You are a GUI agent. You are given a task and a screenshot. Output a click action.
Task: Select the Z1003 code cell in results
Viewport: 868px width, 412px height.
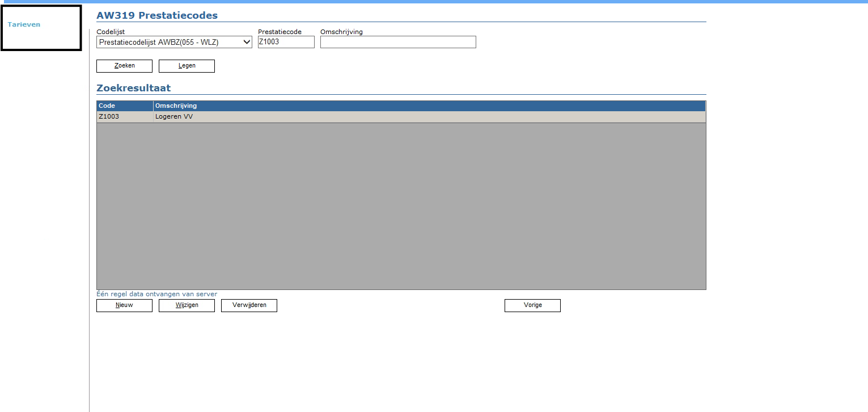coord(124,117)
